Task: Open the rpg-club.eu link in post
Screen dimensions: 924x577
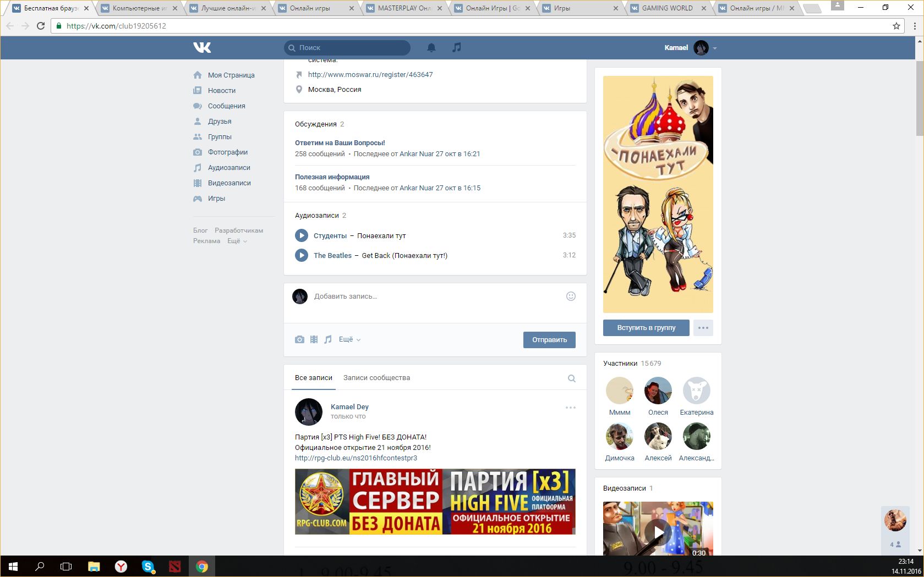Action: click(356, 458)
